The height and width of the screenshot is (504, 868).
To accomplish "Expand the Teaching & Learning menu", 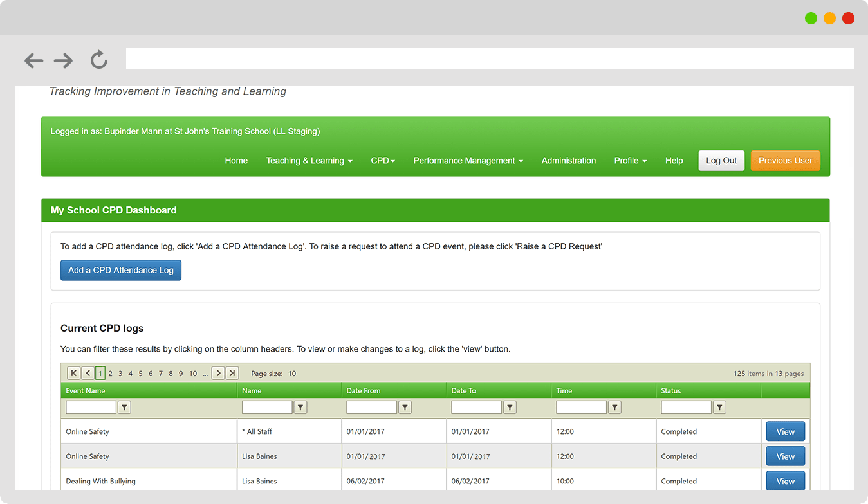I will pyautogui.click(x=309, y=161).
